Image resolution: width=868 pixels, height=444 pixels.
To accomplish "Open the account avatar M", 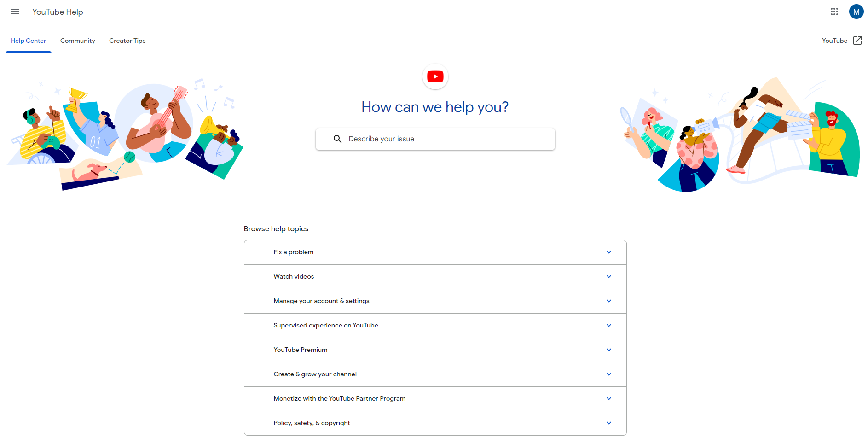I will pos(856,12).
